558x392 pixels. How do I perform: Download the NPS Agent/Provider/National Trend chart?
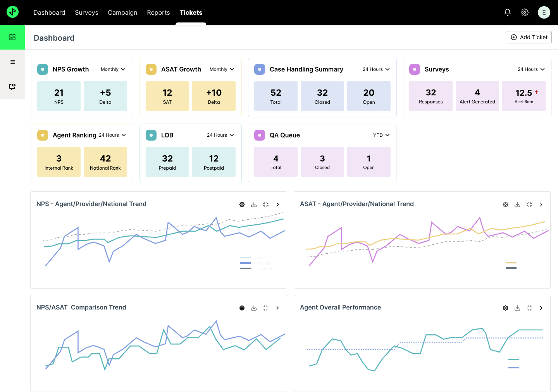point(254,205)
